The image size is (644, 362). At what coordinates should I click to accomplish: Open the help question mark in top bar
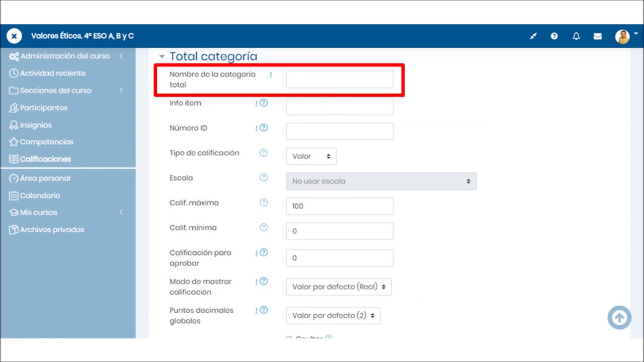tap(554, 36)
